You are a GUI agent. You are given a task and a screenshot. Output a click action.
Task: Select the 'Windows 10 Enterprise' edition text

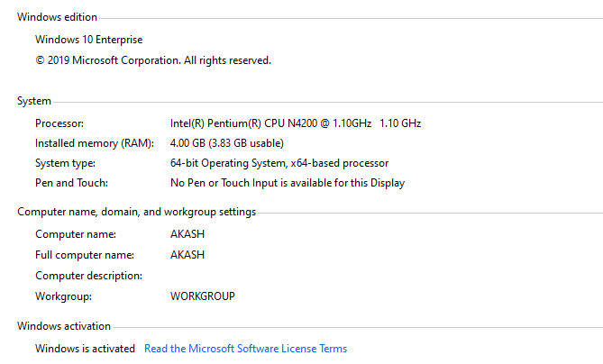point(89,40)
